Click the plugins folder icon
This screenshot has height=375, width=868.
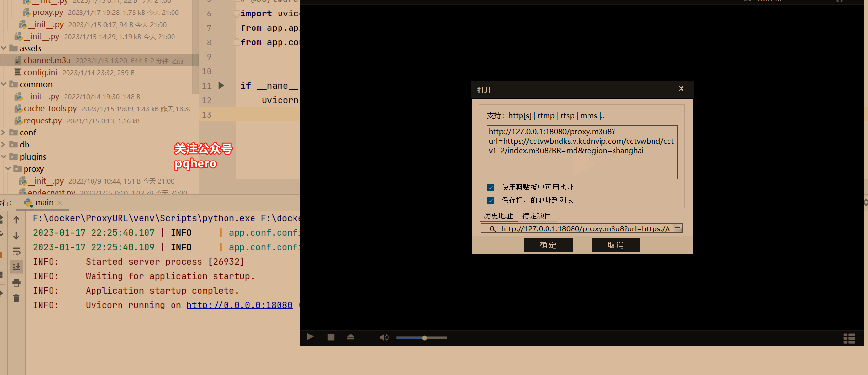pyautogui.click(x=13, y=157)
